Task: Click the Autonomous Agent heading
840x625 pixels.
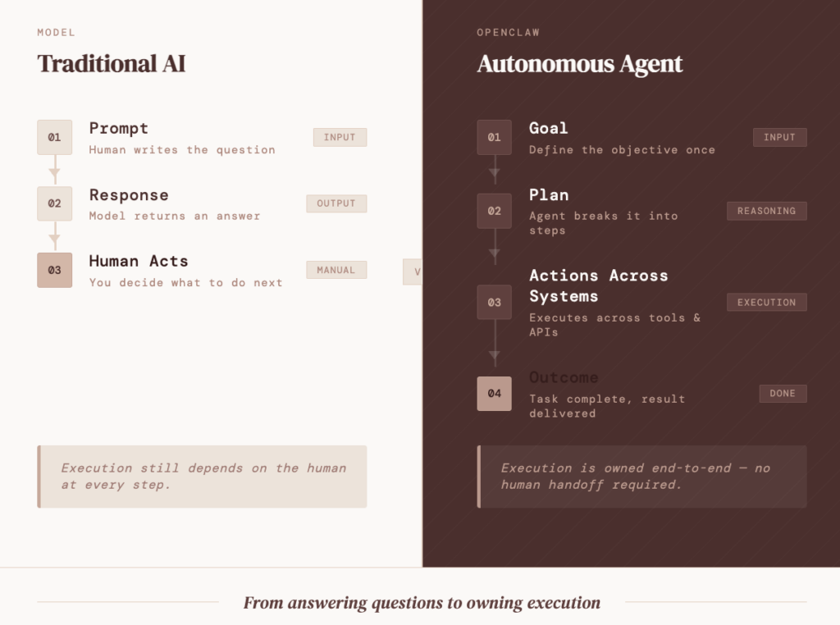Action: pyautogui.click(x=579, y=64)
